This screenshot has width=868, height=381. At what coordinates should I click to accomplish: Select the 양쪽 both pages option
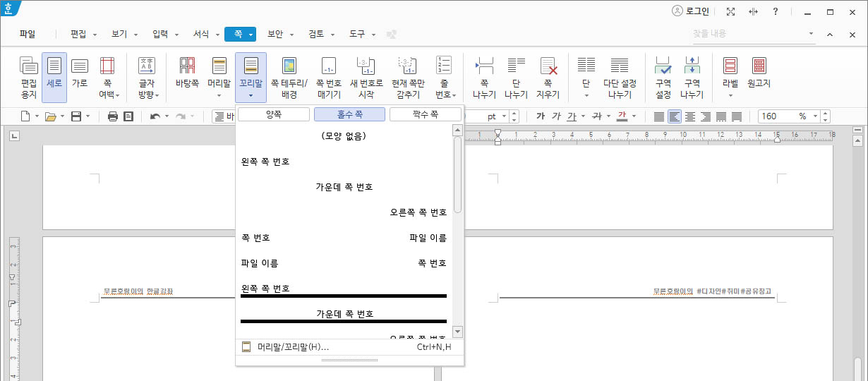(x=274, y=114)
